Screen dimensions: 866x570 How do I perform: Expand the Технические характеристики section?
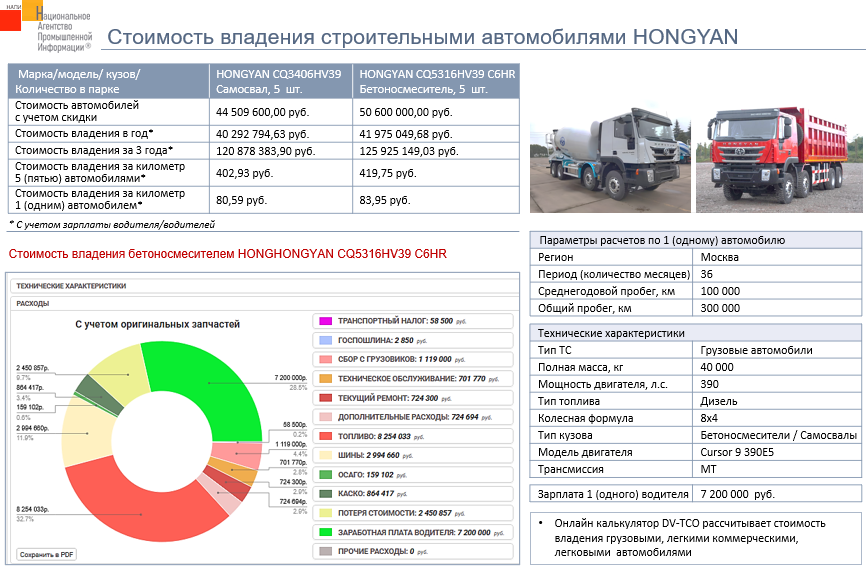[72, 286]
